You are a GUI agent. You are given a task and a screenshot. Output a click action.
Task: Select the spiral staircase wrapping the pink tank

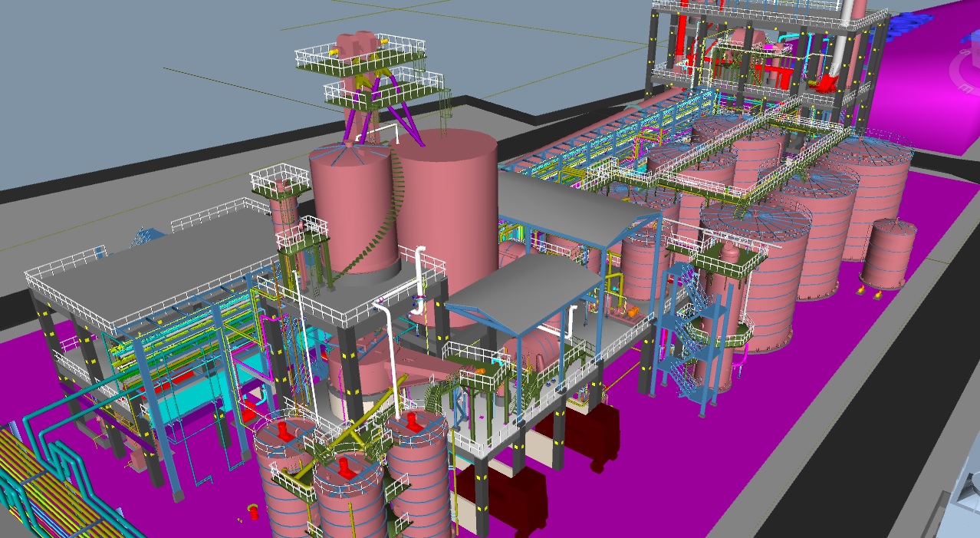(x=383, y=224)
